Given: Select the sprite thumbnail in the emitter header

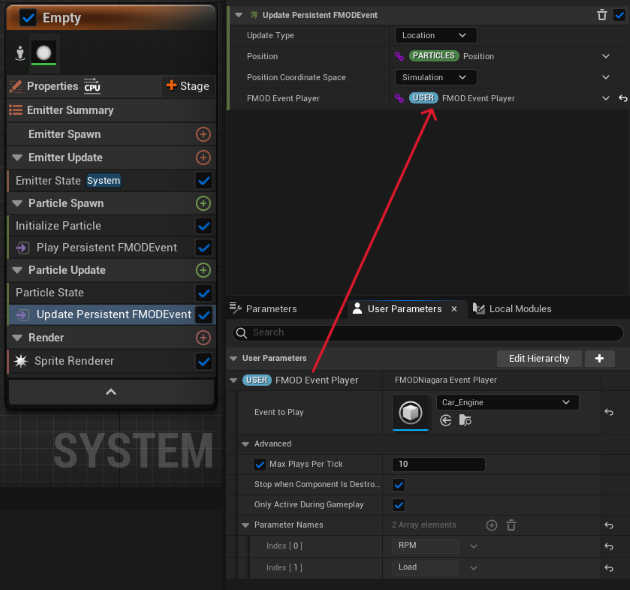Looking at the screenshot, I should [44, 53].
